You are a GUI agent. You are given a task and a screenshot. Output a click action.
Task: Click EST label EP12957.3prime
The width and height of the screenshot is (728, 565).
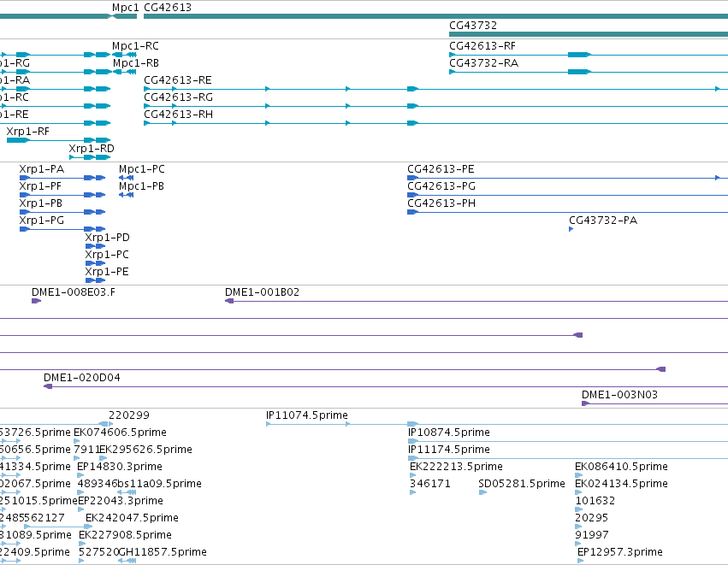pos(620,552)
